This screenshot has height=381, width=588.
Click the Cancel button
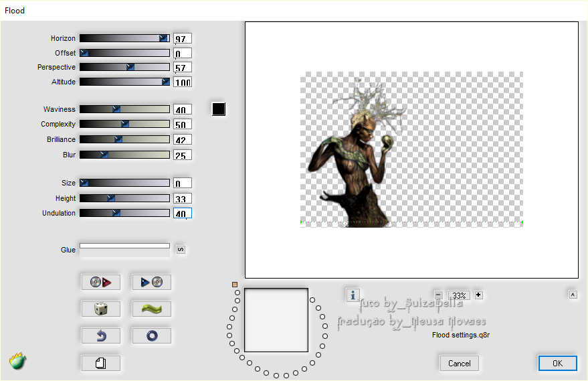pyautogui.click(x=460, y=363)
